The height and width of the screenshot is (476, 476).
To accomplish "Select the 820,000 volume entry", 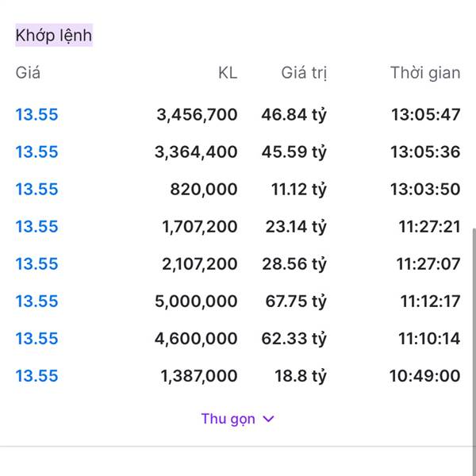I will coord(203,189).
